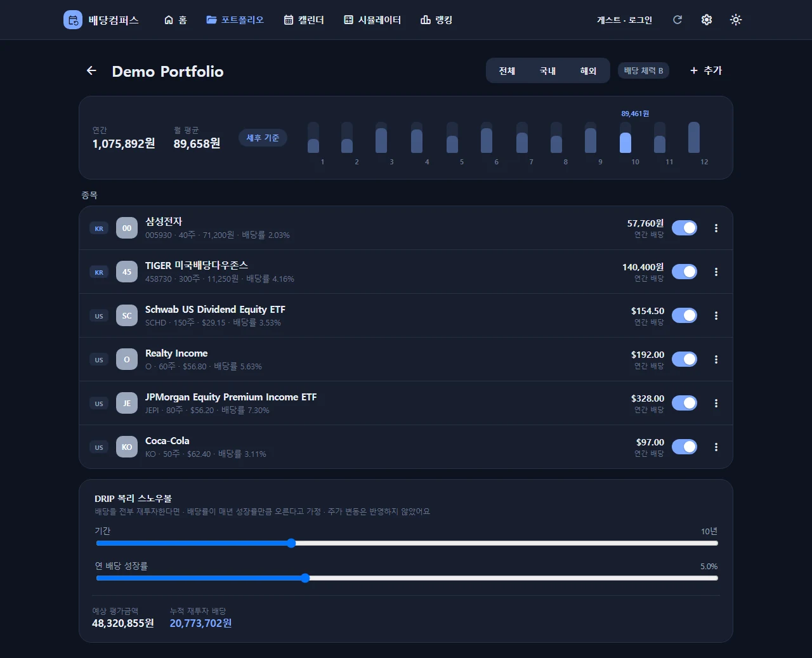Image resolution: width=812 pixels, height=658 pixels.
Task: Open the settings gear icon
Action: [x=707, y=20]
